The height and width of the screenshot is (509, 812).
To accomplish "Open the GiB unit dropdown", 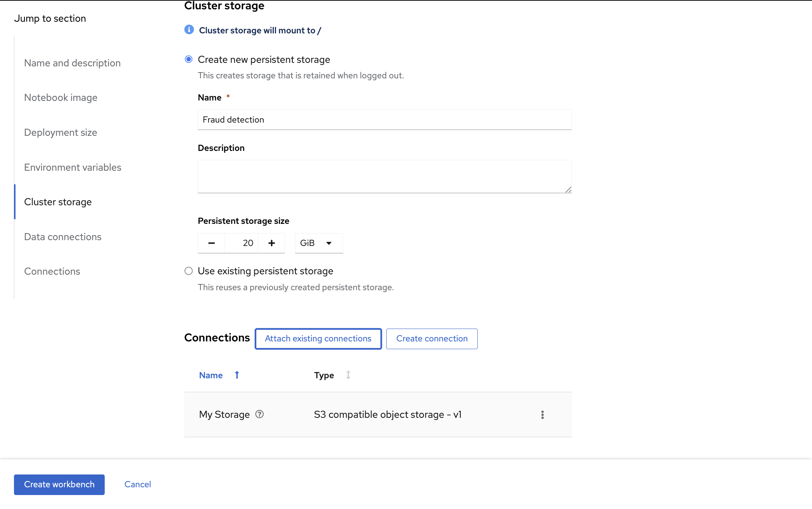I will click(x=319, y=243).
